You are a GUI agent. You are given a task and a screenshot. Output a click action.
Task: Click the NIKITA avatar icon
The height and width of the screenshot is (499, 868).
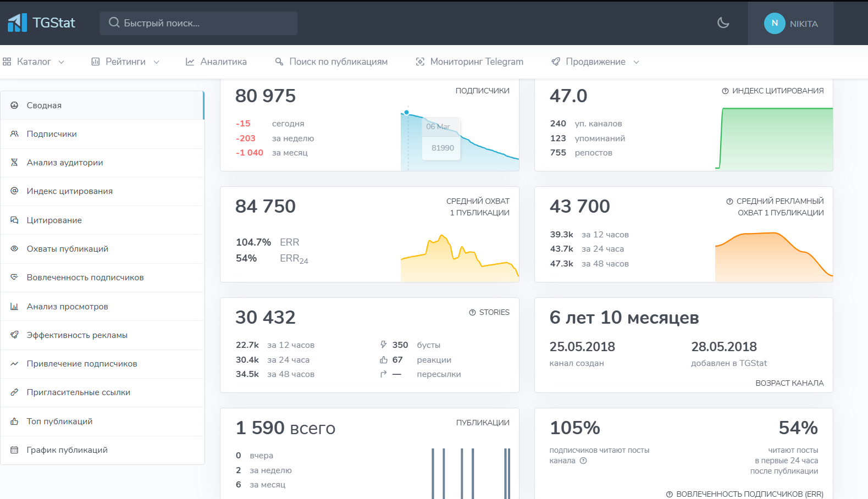(775, 23)
